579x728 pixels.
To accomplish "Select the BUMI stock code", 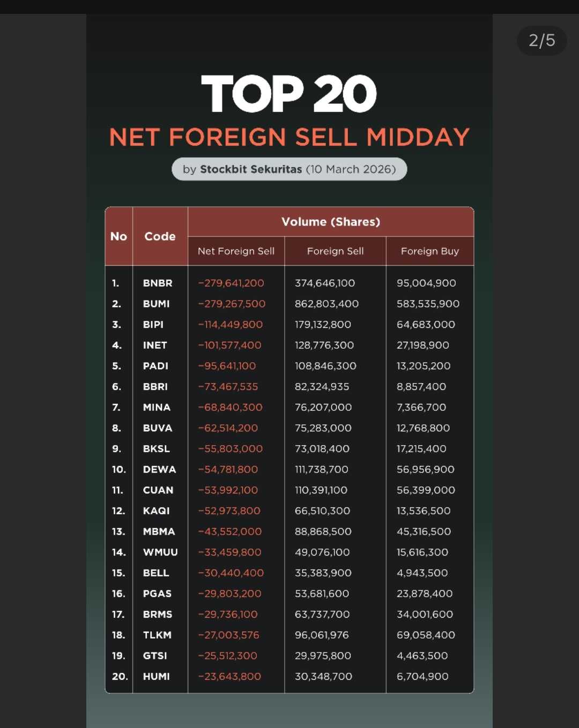I will coord(156,304).
